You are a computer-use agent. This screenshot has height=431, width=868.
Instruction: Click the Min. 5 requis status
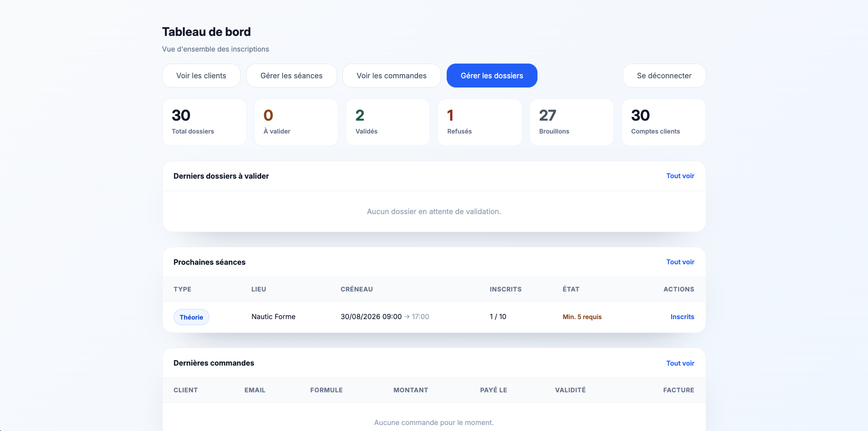point(582,317)
